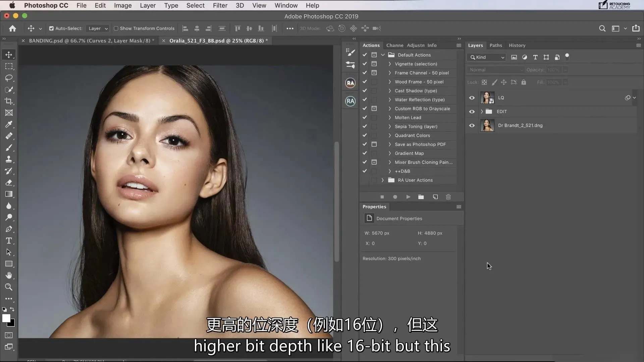Open the Filter menu
The image size is (644, 362).
point(220,5)
